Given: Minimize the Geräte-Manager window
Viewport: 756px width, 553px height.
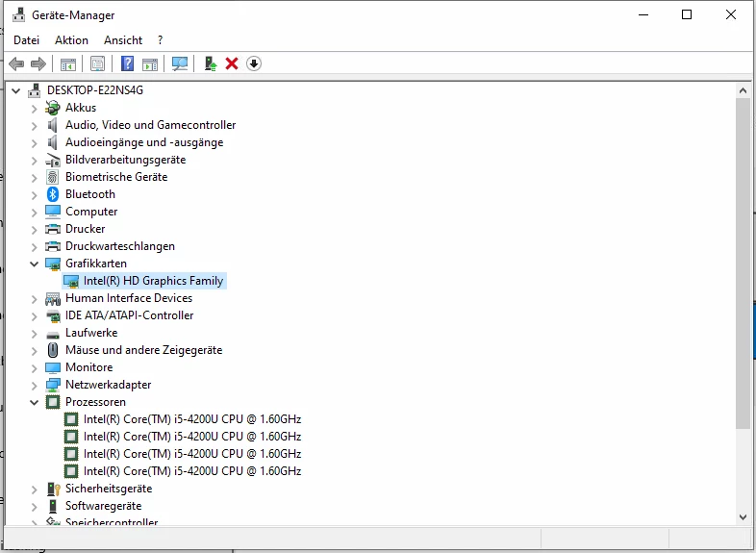Looking at the screenshot, I should click(643, 15).
